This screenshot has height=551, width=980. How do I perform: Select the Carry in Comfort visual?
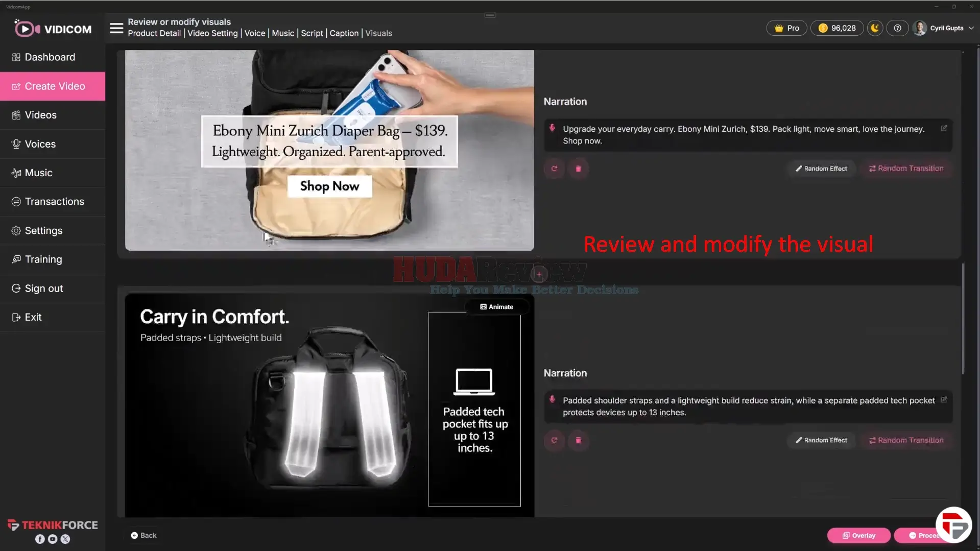point(329,405)
